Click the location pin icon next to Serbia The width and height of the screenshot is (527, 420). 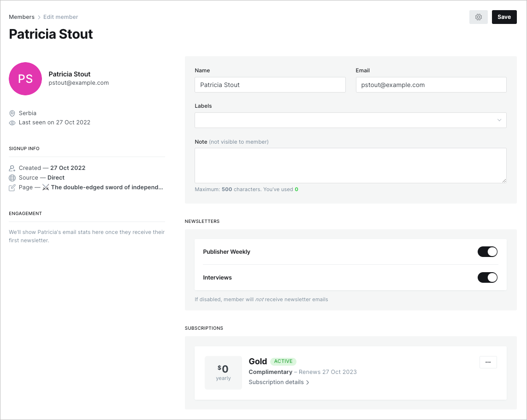[12, 113]
